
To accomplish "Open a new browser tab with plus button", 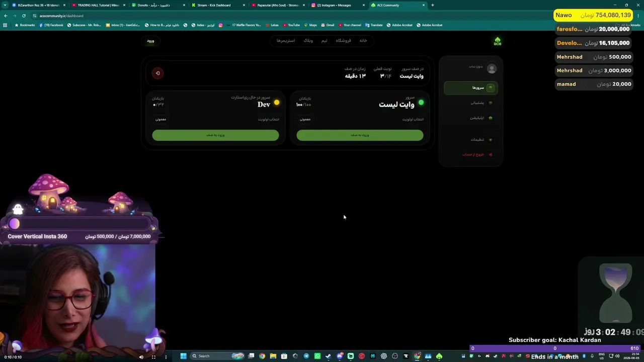I will click(x=432, y=5).
